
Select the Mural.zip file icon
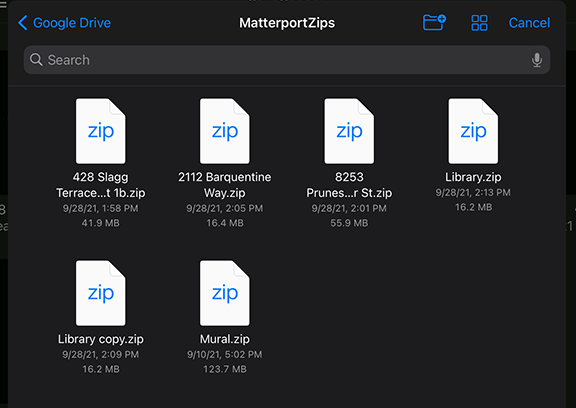(225, 293)
